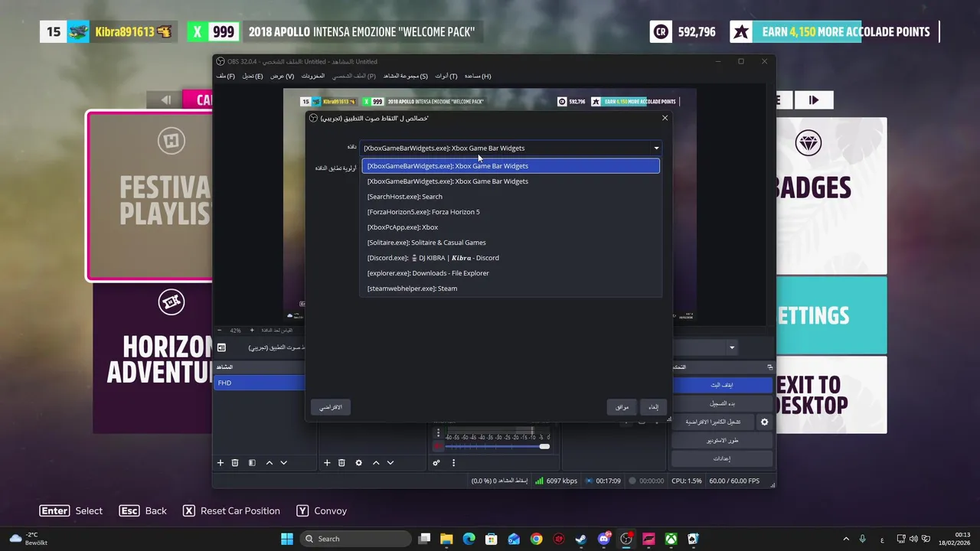Select the FHD scene in the Scenes list
This screenshot has height=551, width=980.
260,383
